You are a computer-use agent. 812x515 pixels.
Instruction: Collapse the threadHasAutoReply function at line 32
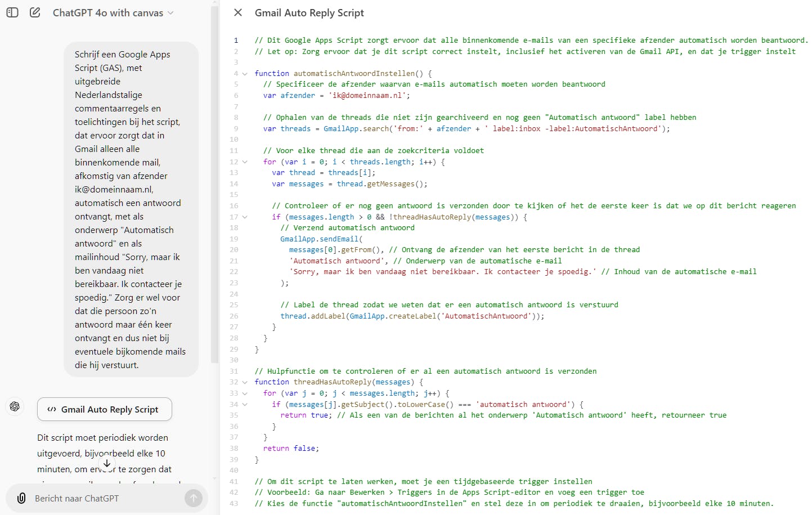tap(245, 382)
